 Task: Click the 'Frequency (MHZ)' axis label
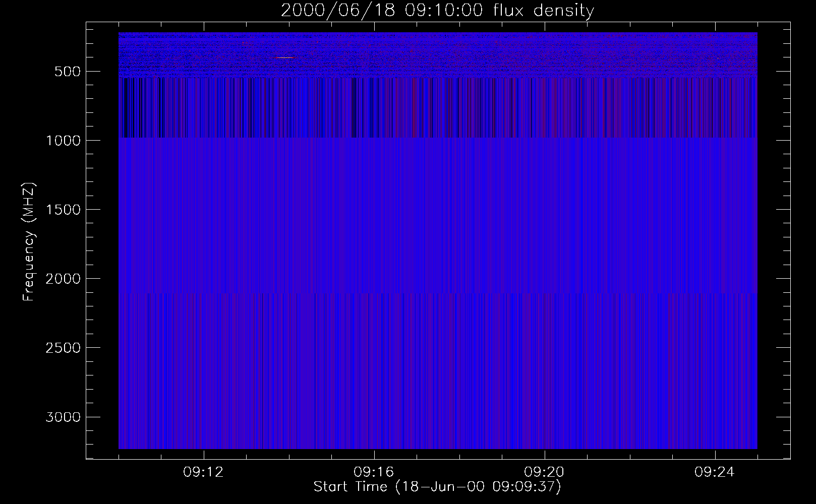[29, 242]
